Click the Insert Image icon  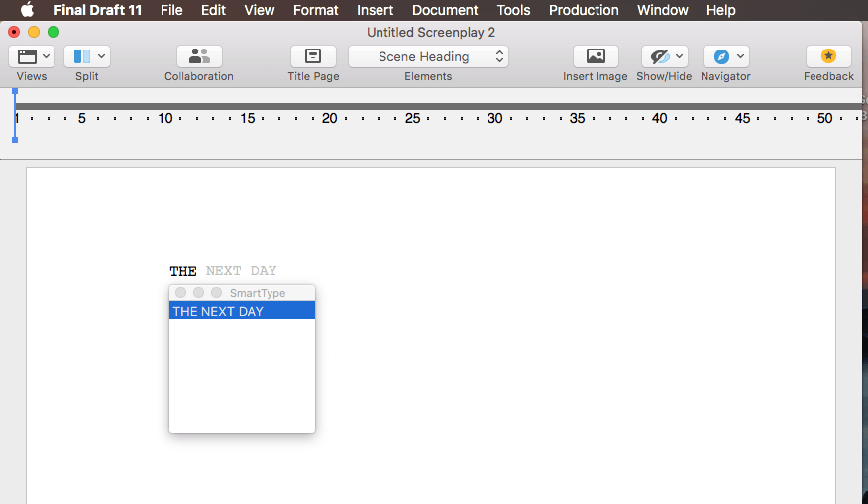pos(596,56)
